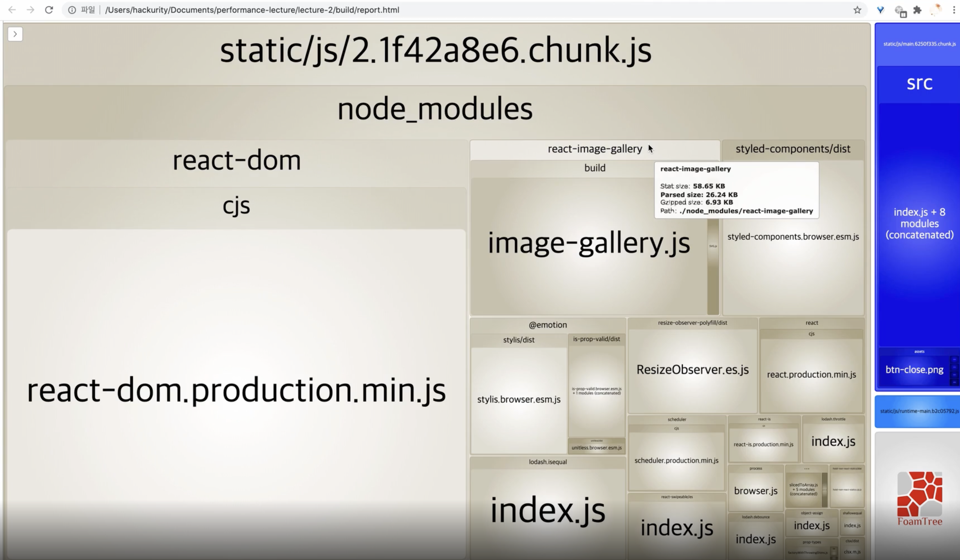Click the src group in main chunk

[x=919, y=83]
